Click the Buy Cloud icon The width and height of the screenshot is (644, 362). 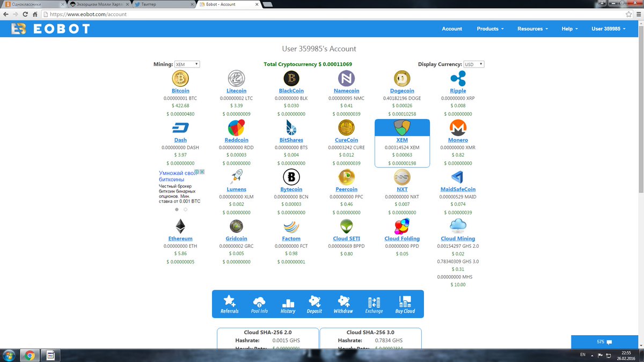[405, 301]
